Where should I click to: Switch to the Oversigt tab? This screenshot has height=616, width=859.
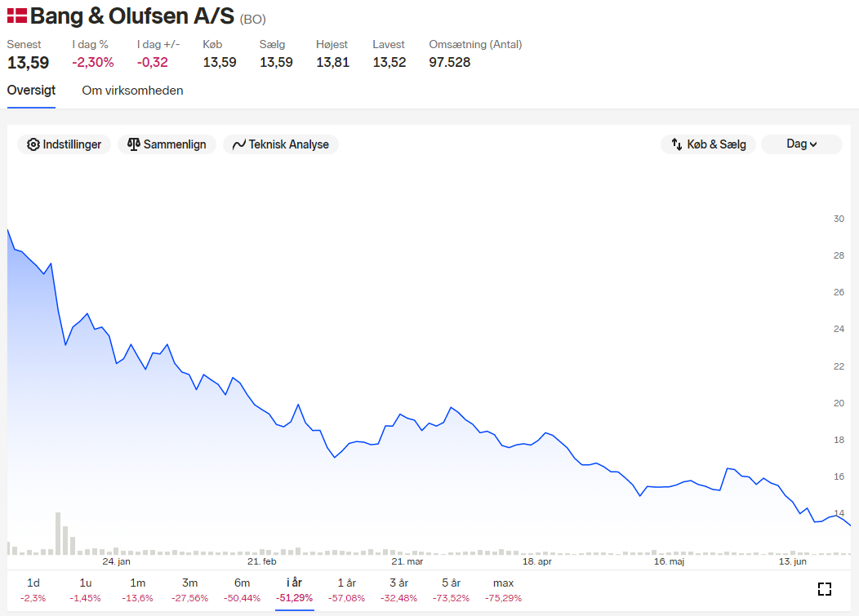tap(31, 91)
